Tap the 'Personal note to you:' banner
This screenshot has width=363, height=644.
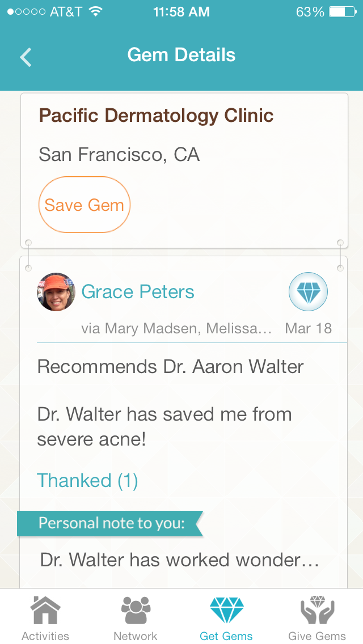[x=111, y=523]
